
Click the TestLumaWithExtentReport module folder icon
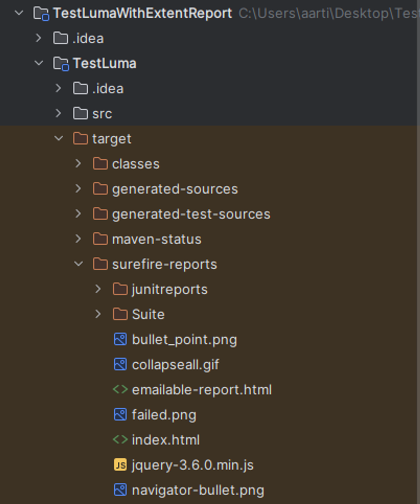[41, 14]
